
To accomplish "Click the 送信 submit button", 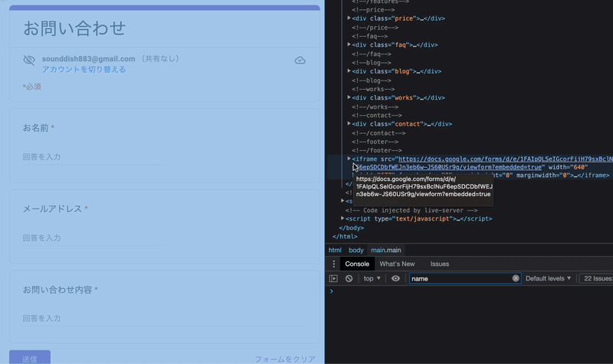I will 30,357.
